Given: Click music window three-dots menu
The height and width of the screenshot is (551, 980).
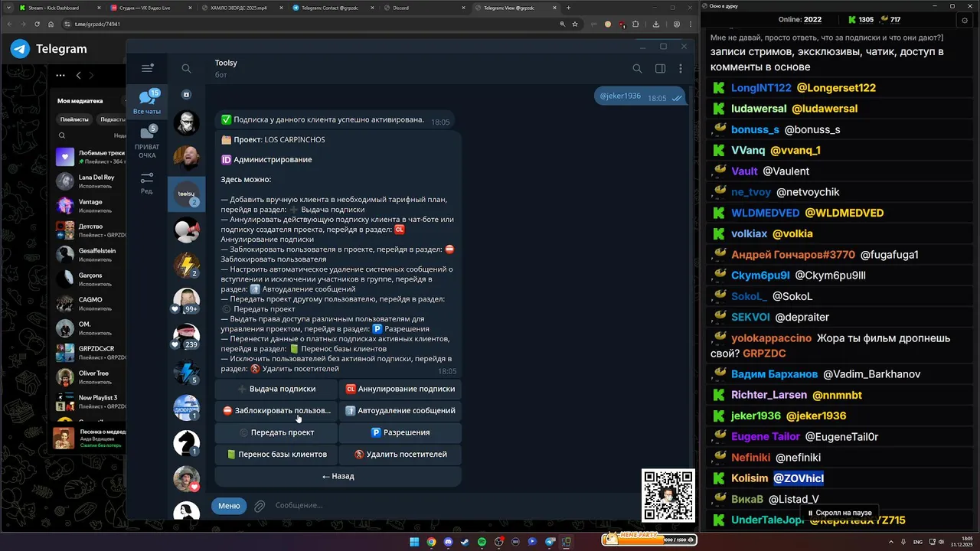Looking at the screenshot, I should [60, 75].
